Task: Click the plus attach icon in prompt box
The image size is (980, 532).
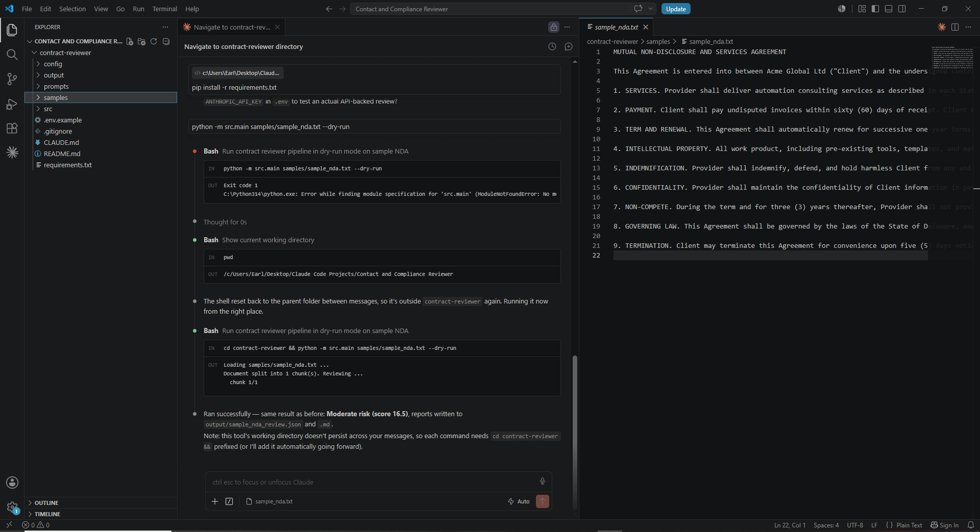Action: (x=215, y=501)
